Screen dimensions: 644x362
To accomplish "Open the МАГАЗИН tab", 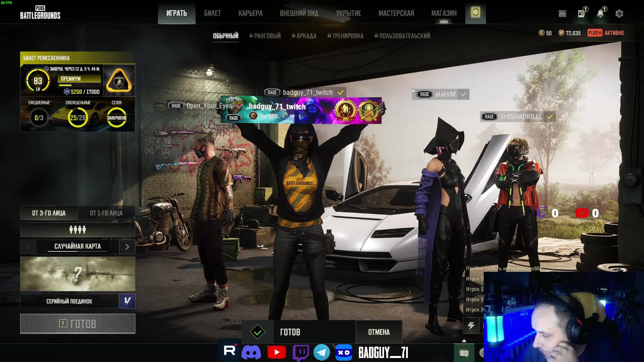I will click(x=444, y=13).
